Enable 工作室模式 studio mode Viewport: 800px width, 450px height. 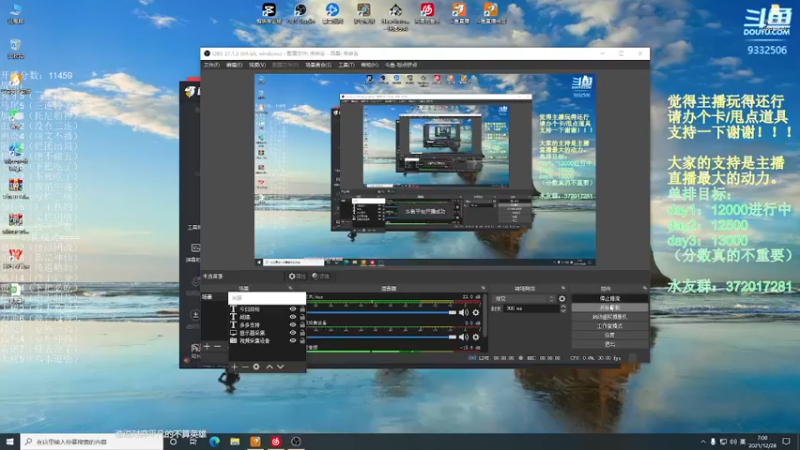610,326
